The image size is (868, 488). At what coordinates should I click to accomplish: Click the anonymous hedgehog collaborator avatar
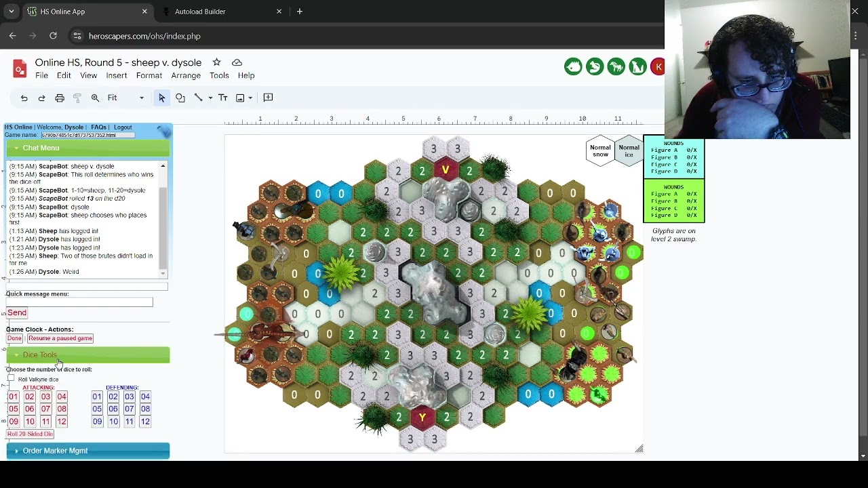click(x=573, y=66)
